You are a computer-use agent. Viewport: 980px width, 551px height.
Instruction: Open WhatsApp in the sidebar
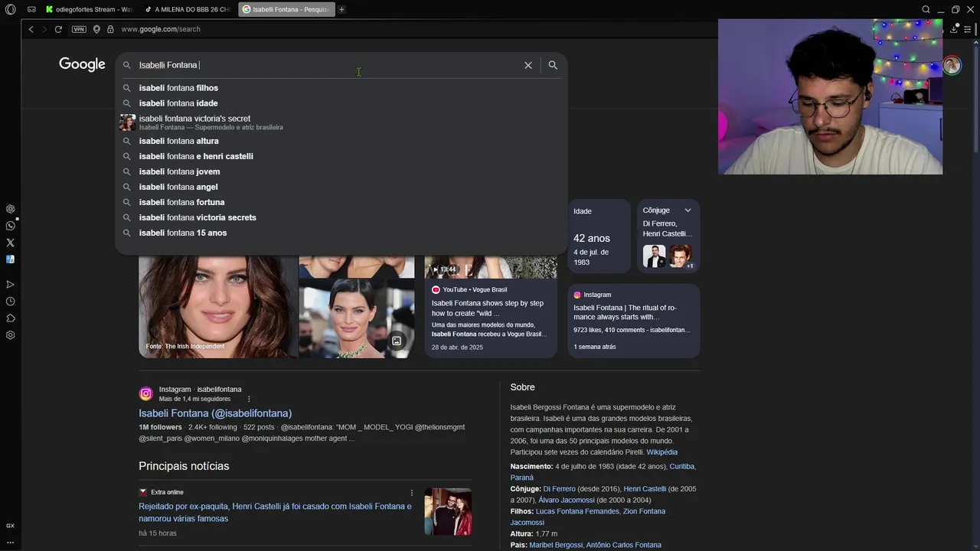[10, 226]
